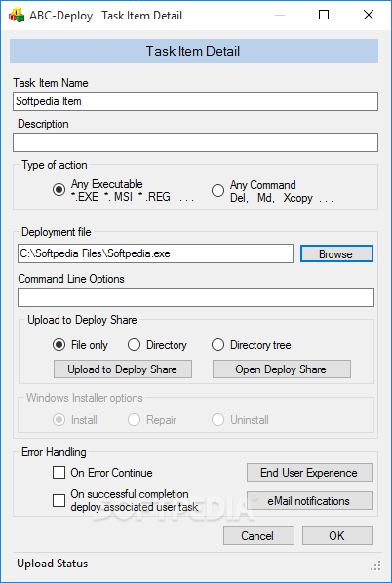
Task: Confirm with the OK button
Action: pyautogui.click(x=337, y=536)
